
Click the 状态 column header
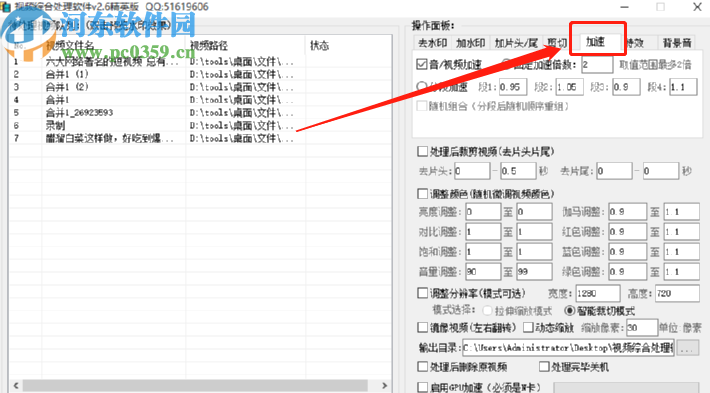tap(348, 45)
